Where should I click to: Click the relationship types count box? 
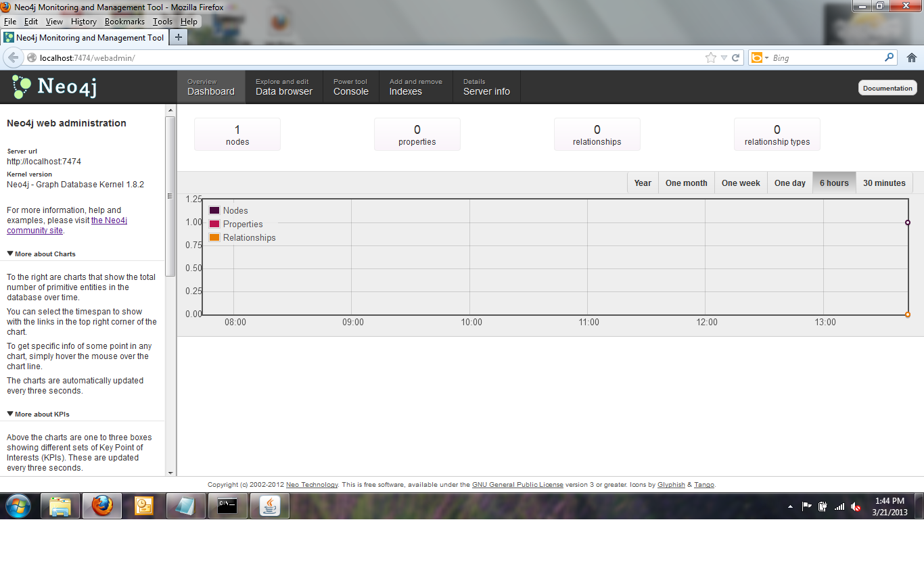(777, 135)
